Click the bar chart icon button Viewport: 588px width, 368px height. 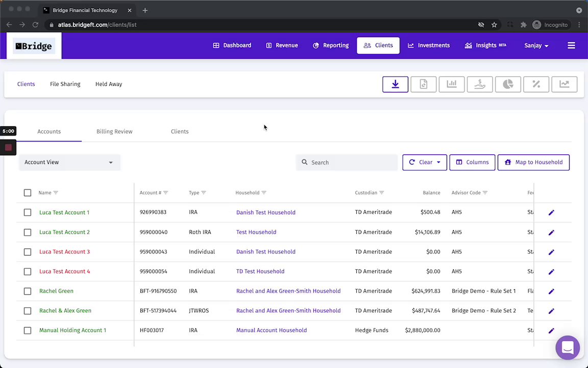coord(452,84)
